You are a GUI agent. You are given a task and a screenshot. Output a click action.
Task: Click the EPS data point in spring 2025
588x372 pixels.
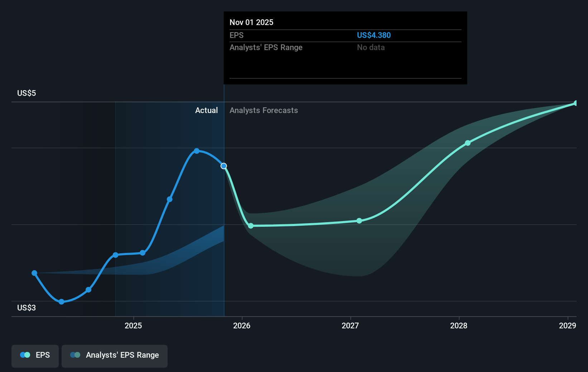pyautogui.click(x=170, y=199)
